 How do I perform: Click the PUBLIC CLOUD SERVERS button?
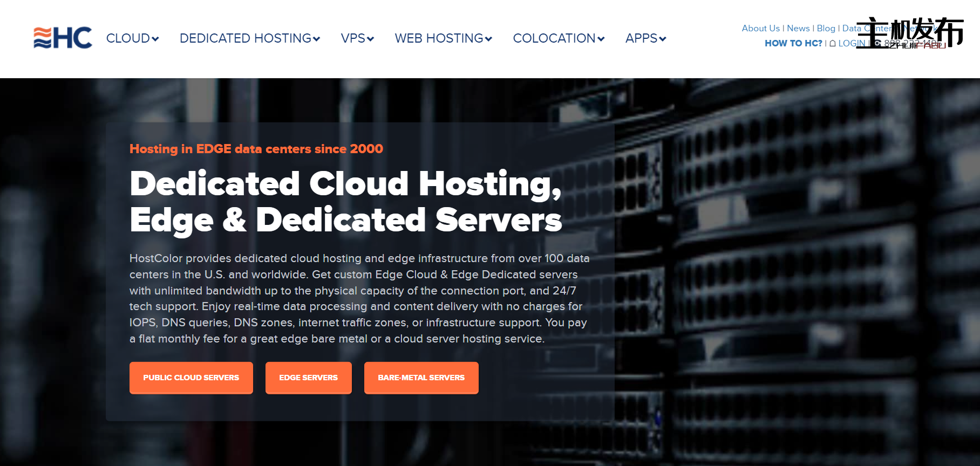191,378
